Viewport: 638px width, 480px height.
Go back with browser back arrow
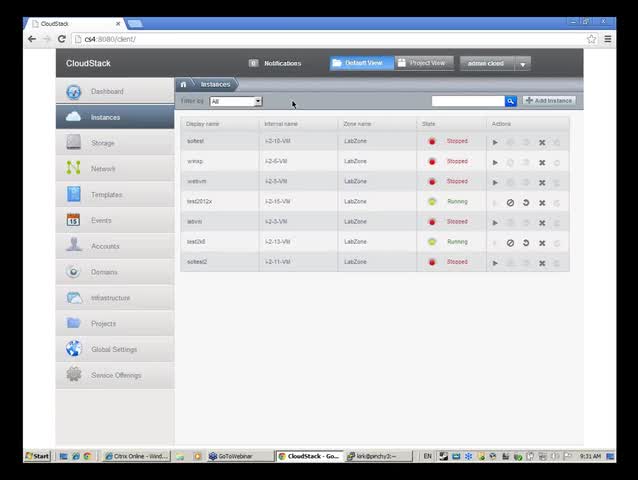pyautogui.click(x=32, y=39)
